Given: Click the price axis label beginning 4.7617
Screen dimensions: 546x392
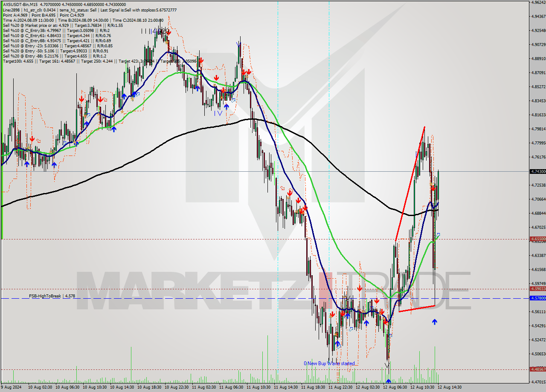Looking at the screenshot, I should tap(538, 157).
